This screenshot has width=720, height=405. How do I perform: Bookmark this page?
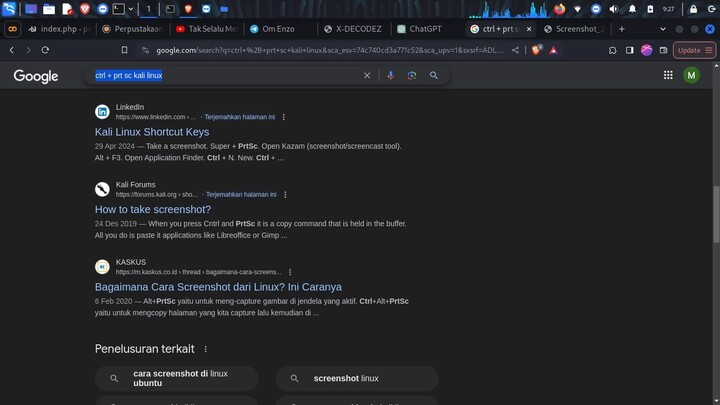[124, 50]
